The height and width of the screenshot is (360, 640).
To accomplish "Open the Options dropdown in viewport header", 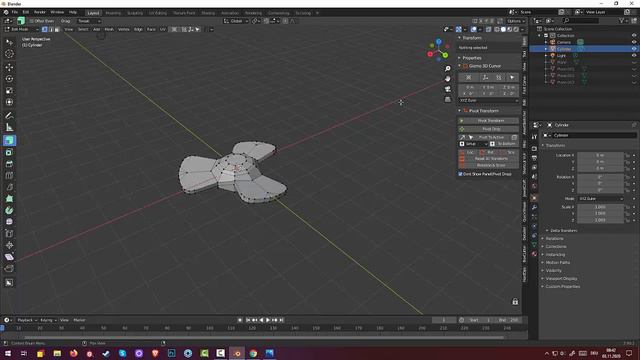I will [x=516, y=21].
